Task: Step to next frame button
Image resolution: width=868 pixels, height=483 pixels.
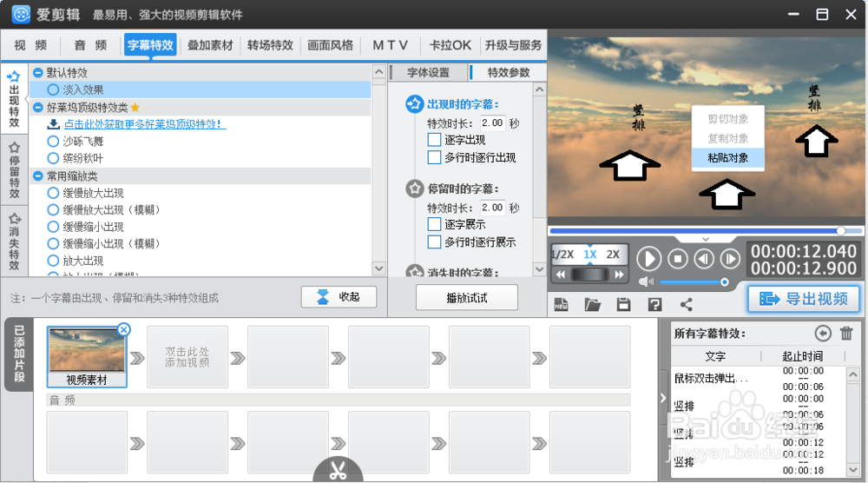Action: coord(730,259)
